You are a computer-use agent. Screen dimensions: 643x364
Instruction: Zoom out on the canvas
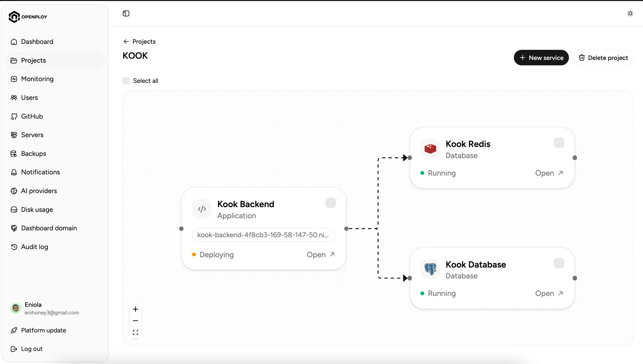click(135, 321)
